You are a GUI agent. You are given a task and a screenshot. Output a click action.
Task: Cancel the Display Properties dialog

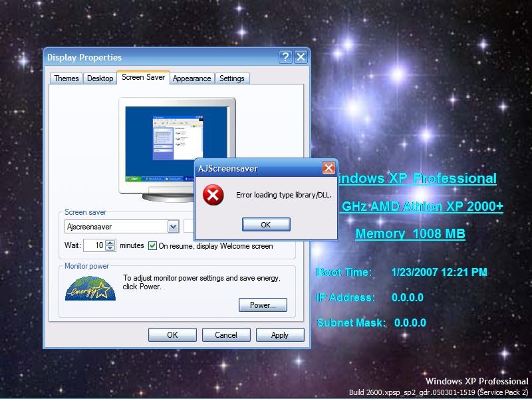(x=226, y=335)
